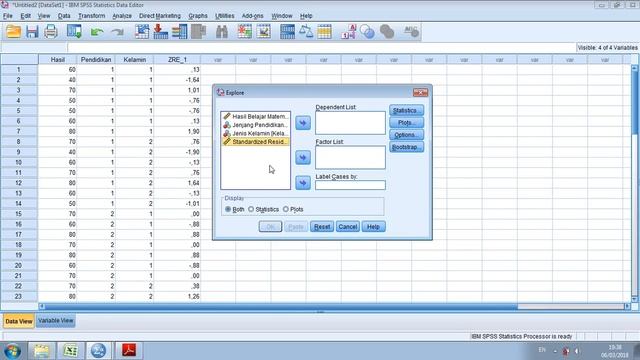Open the Transform menu
Screen dimensions: 640x360
[x=91, y=16]
